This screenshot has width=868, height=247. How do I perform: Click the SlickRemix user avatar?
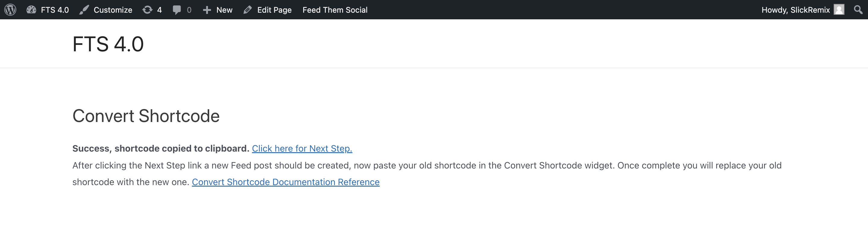coord(839,9)
